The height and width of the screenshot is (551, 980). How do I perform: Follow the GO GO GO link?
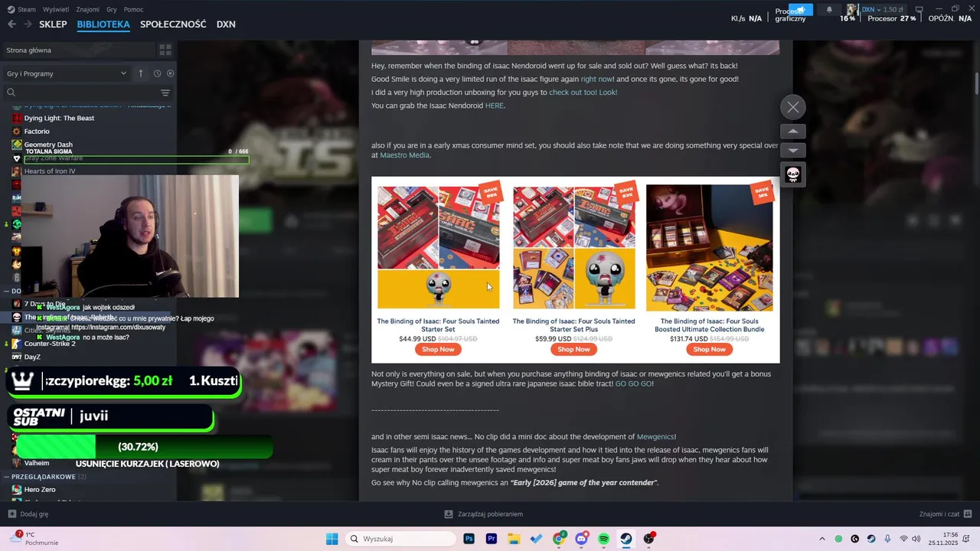coord(634,383)
